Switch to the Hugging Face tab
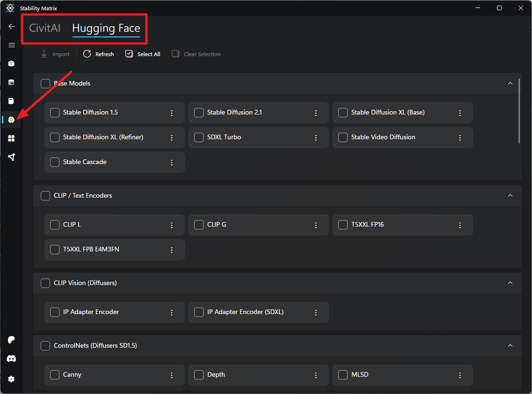This screenshot has height=394, width=532. pos(106,29)
